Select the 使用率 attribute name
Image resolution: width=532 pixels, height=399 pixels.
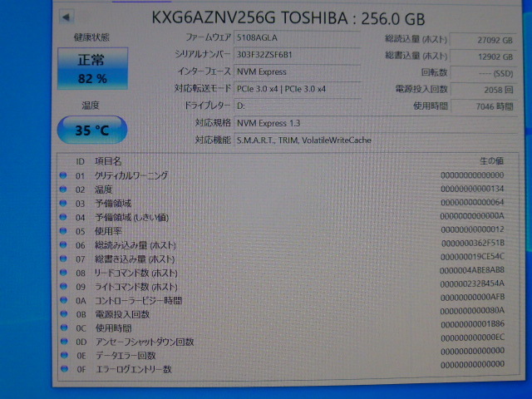pos(108,231)
